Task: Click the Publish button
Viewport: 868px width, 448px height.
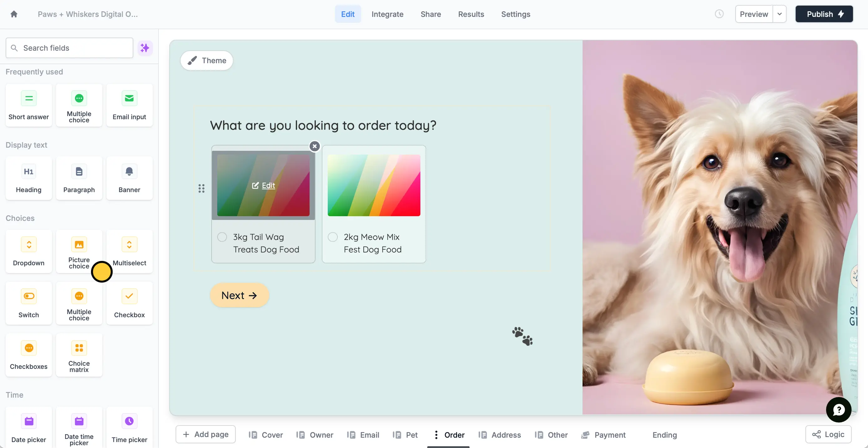Action: (824, 14)
